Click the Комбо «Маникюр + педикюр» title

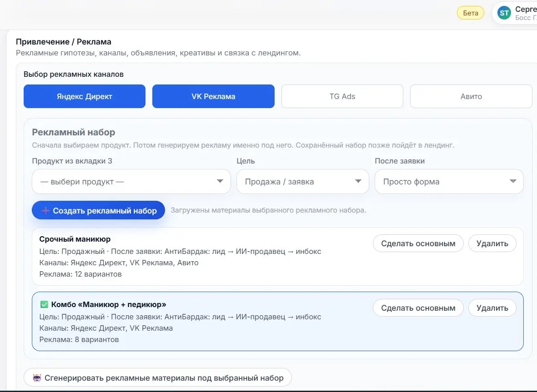109,304
